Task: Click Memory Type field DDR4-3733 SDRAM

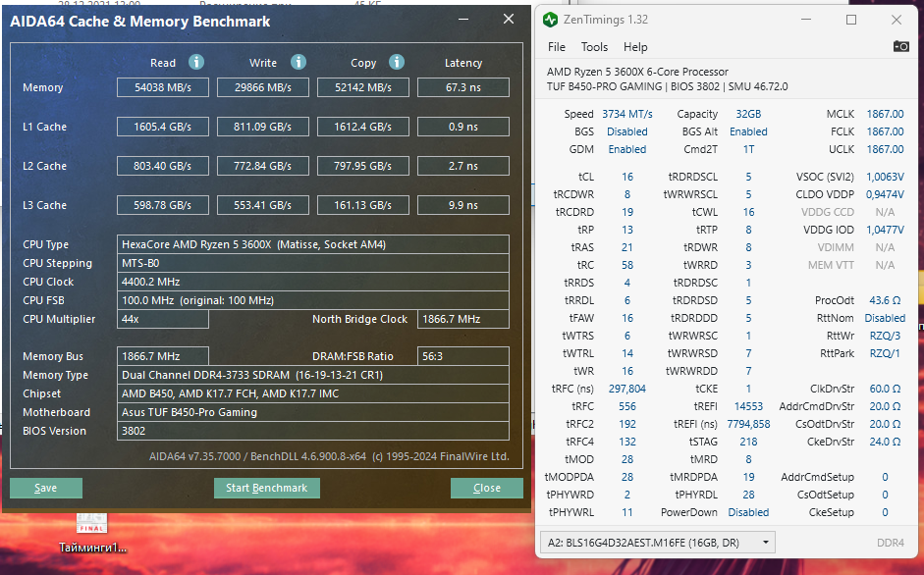Action: (x=313, y=375)
